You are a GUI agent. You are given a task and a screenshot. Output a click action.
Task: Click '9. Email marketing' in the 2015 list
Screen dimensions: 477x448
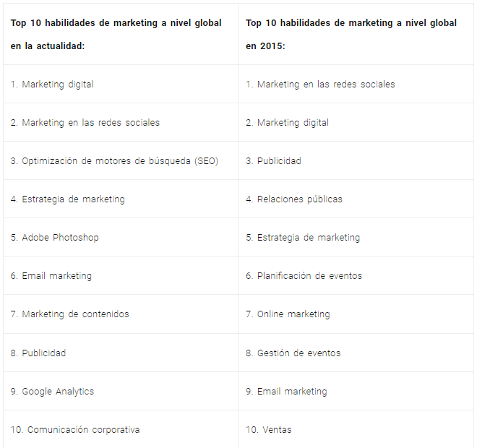356,391
